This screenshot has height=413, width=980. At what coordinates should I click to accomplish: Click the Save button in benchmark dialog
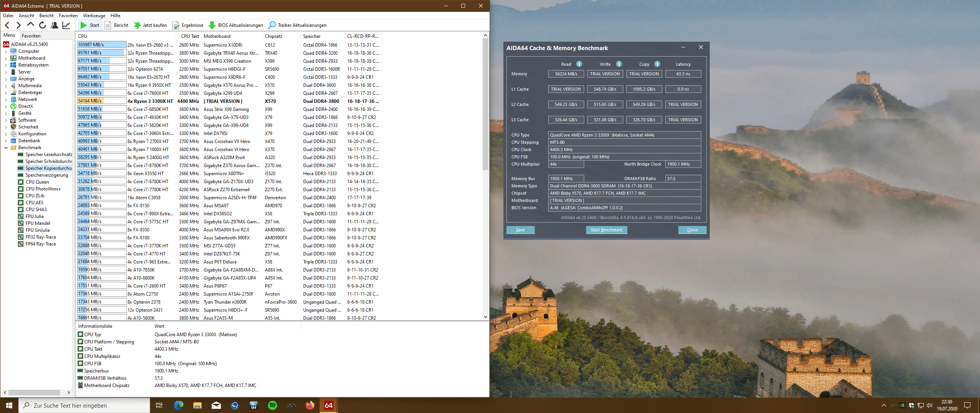[520, 230]
